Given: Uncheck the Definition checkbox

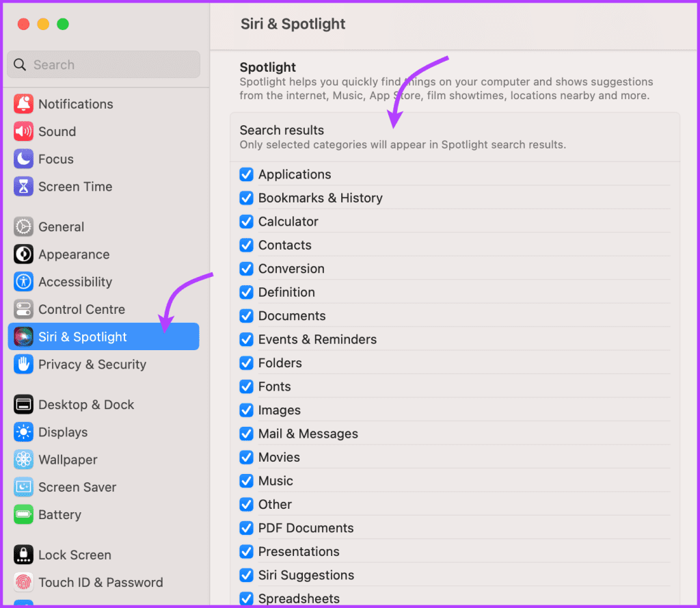Looking at the screenshot, I should (246, 293).
